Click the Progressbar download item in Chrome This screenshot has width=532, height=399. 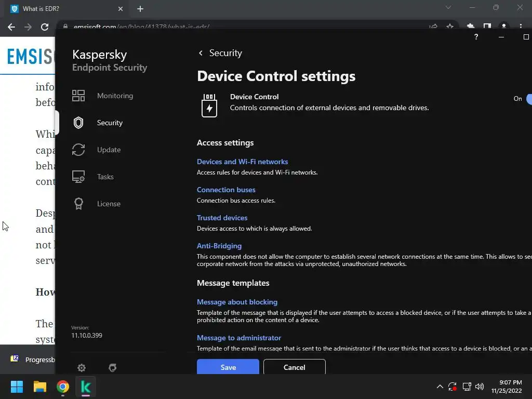[33, 360]
